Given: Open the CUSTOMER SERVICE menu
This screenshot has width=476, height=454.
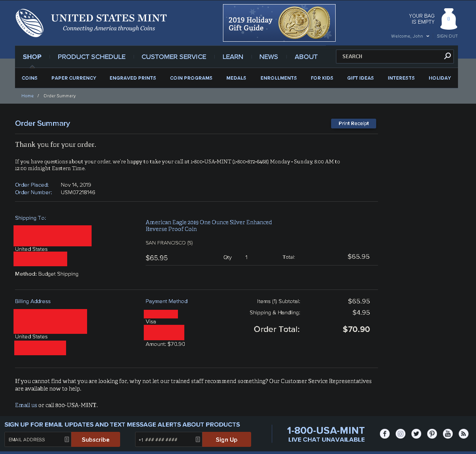Looking at the screenshot, I should (x=174, y=57).
